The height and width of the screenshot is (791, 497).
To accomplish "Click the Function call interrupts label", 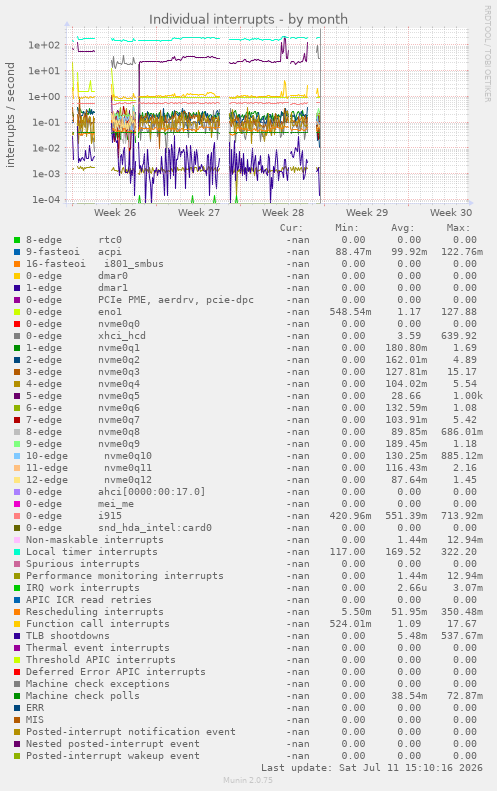I will point(98,624).
